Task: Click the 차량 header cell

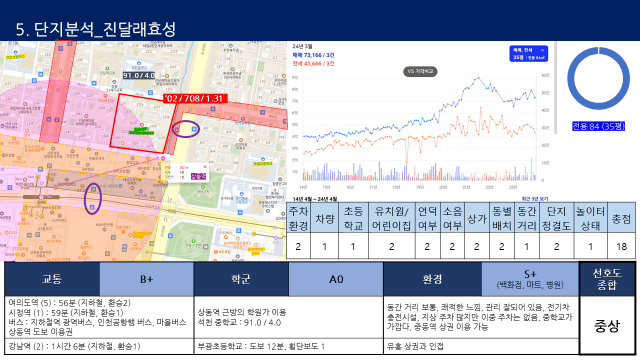Action: pos(324,218)
